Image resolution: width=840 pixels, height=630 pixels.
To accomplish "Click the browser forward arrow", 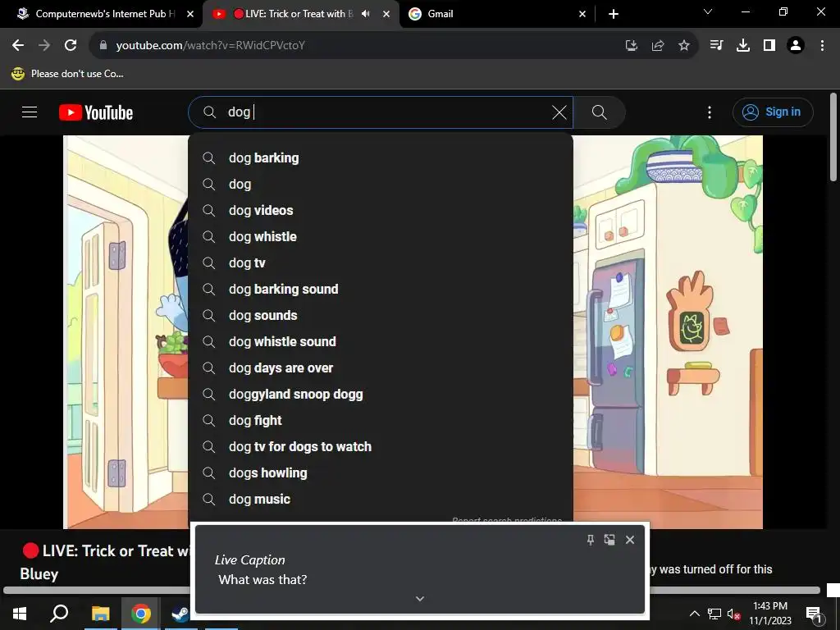I will [x=44, y=45].
